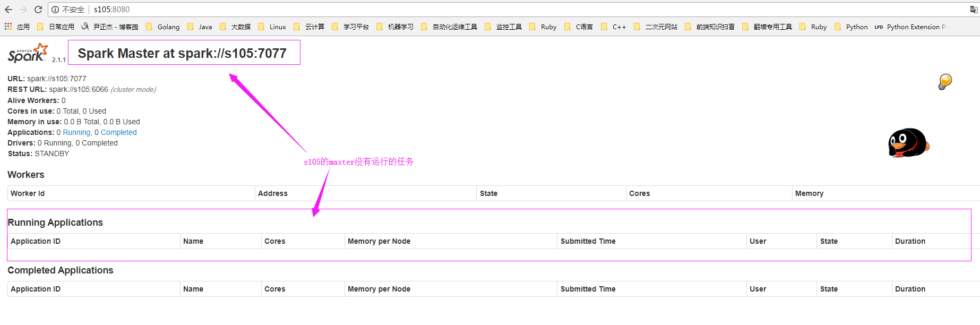The width and height of the screenshot is (980, 325).
Task: Open the 尹正杰 - 博客园 bookmark
Action: click(110, 27)
